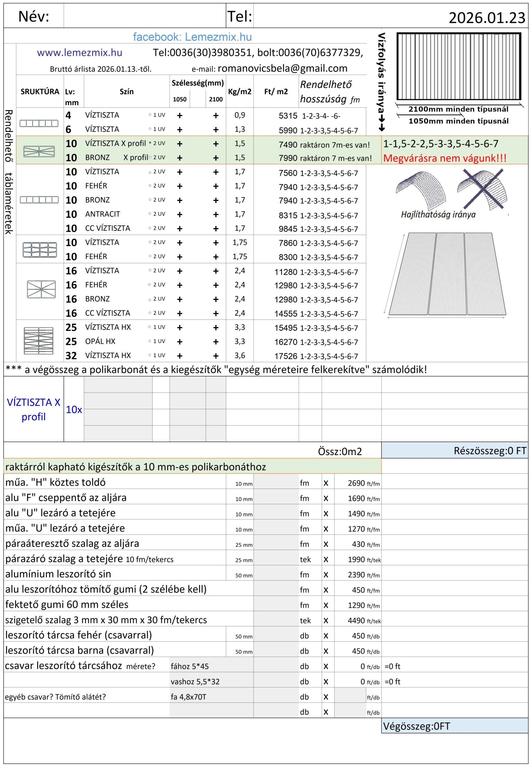Viewport: 532px width, 768px height.
Task: Click the X profil structure icon in green row
Action: pyautogui.click(x=39, y=151)
